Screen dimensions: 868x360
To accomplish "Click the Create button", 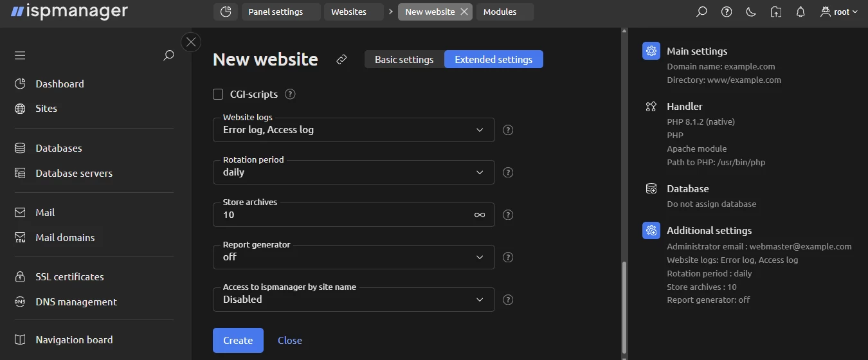I will tap(238, 341).
